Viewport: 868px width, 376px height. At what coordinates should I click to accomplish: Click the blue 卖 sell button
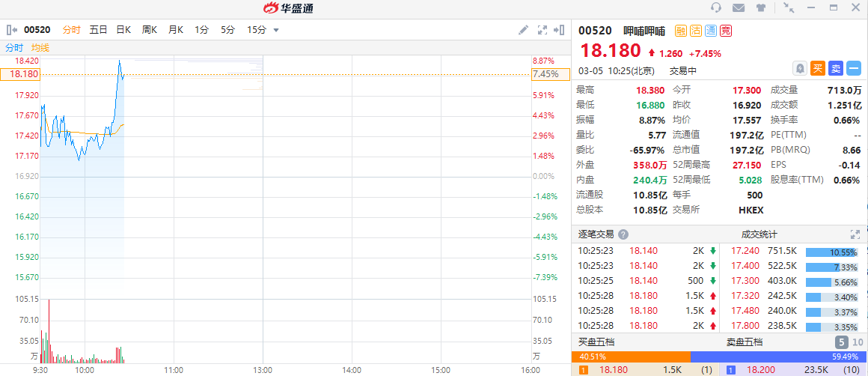pyautogui.click(x=836, y=68)
